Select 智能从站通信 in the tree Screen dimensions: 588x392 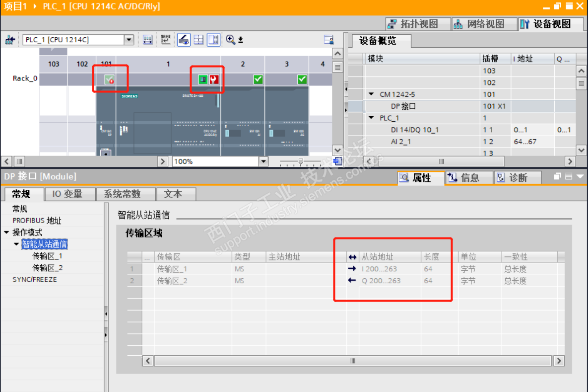pyautogui.click(x=45, y=244)
